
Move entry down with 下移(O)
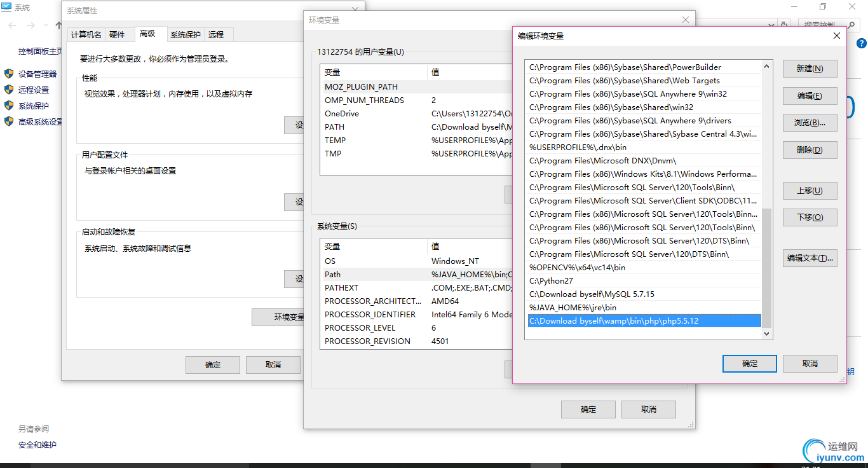pyautogui.click(x=810, y=217)
